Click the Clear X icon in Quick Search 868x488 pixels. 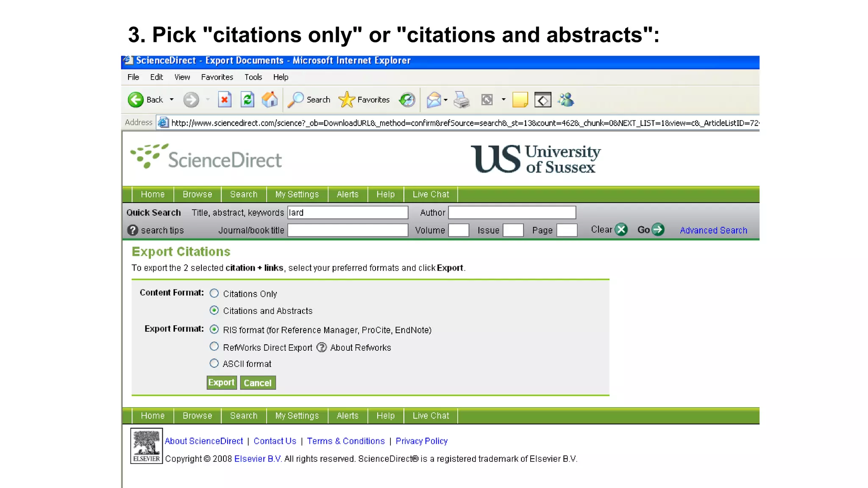pos(621,230)
